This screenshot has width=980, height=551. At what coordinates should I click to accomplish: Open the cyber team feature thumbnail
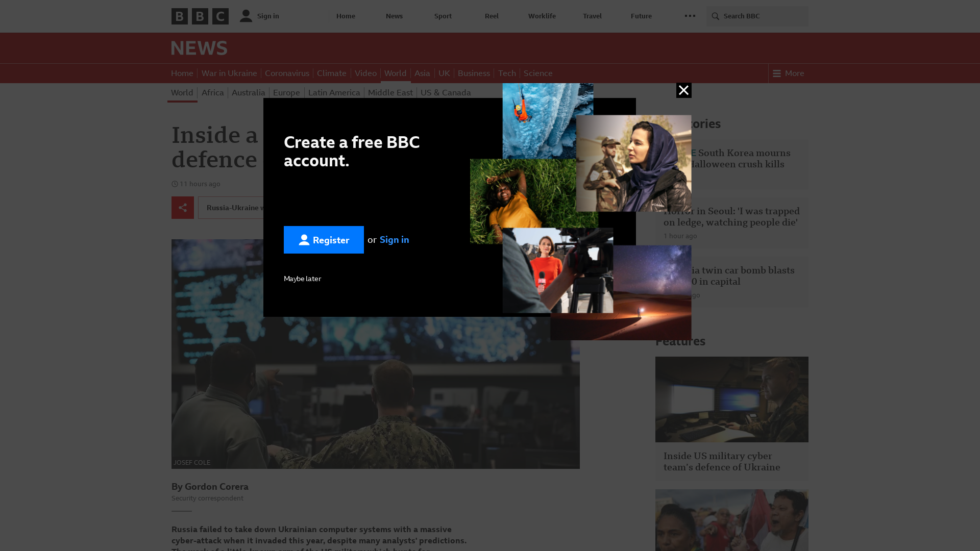(x=731, y=399)
